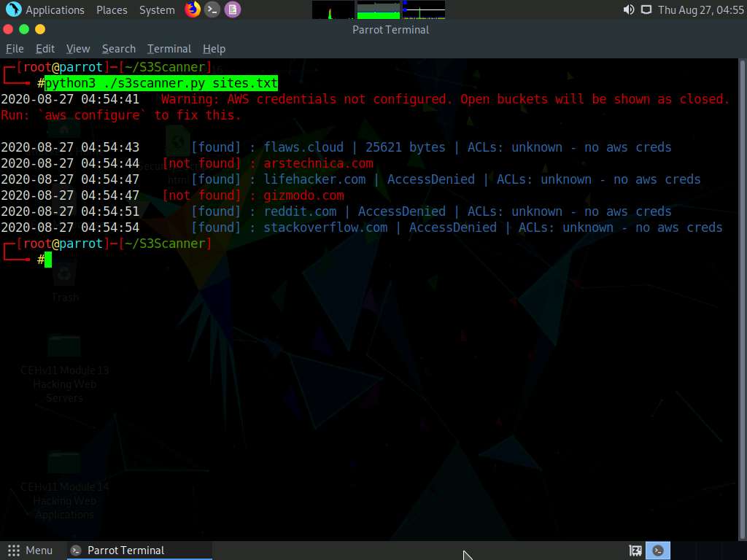The width and height of the screenshot is (747, 560).
Task: Open Firefox from the top panel
Action: click(x=191, y=9)
